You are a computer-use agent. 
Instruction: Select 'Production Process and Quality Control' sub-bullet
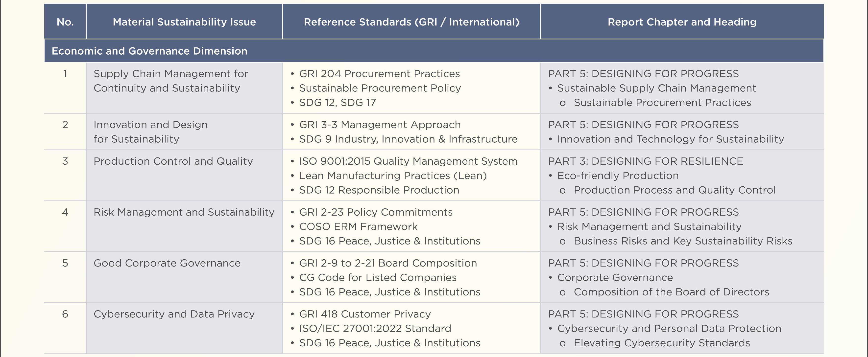click(x=675, y=190)
